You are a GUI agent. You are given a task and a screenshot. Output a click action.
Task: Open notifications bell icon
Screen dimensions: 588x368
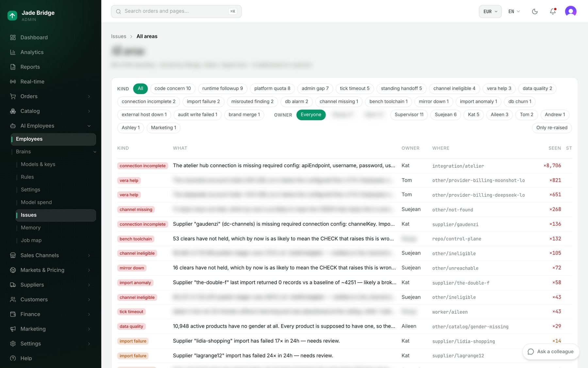(553, 11)
